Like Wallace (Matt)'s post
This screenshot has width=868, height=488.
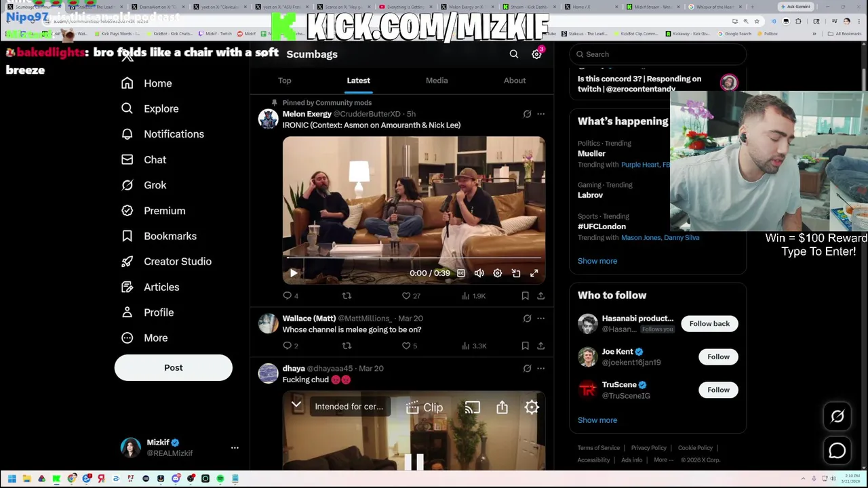click(x=409, y=346)
